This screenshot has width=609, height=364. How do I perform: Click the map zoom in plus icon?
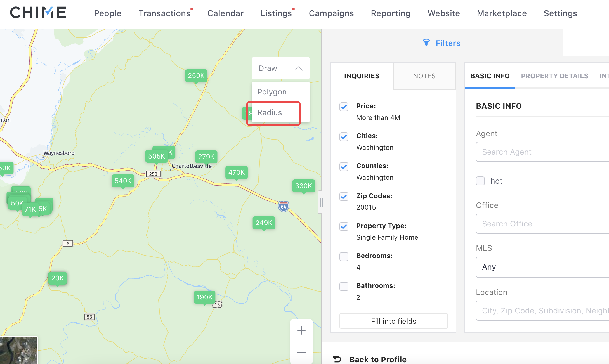[x=301, y=330]
